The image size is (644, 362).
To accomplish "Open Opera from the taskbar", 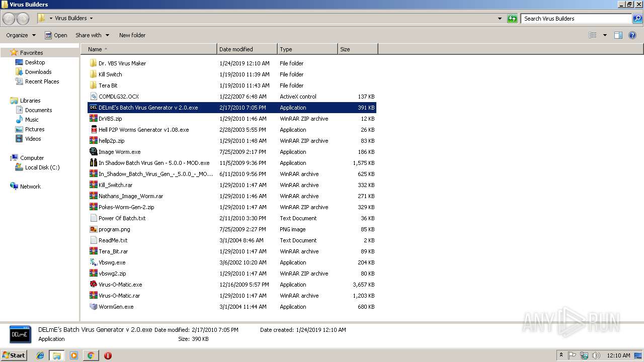I will 108,355.
